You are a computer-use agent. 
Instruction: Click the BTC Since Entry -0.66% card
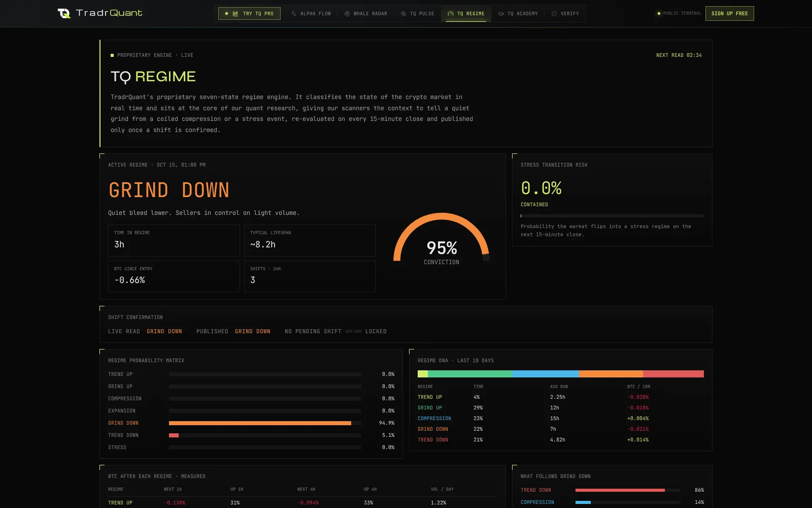point(174,276)
